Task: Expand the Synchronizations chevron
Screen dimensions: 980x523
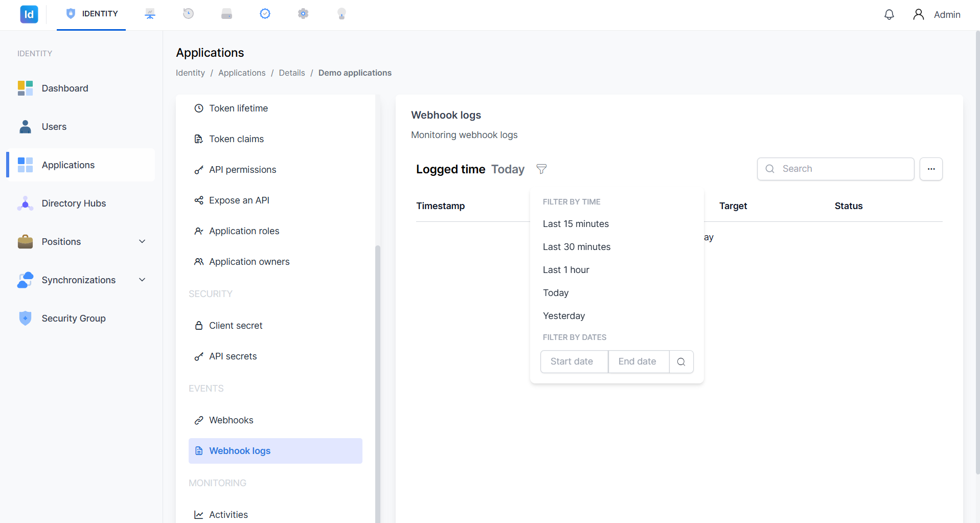Action: tap(142, 280)
